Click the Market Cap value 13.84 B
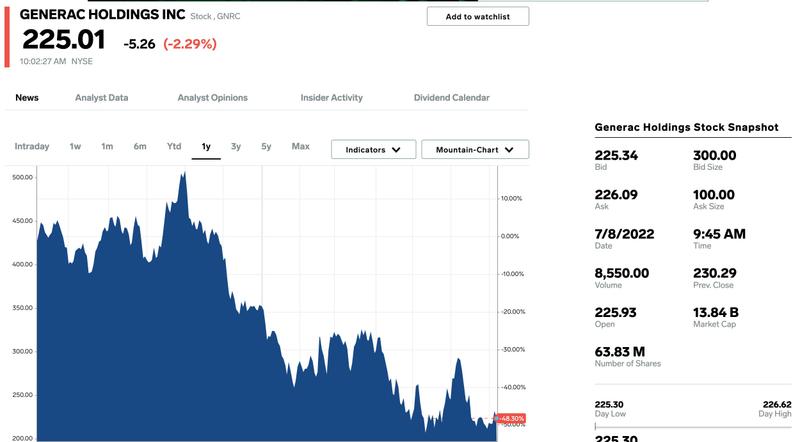 click(x=716, y=312)
